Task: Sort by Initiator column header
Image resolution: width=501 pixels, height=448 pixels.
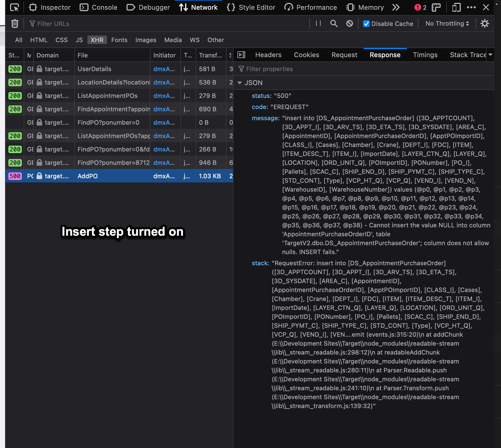Action: [166, 55]
